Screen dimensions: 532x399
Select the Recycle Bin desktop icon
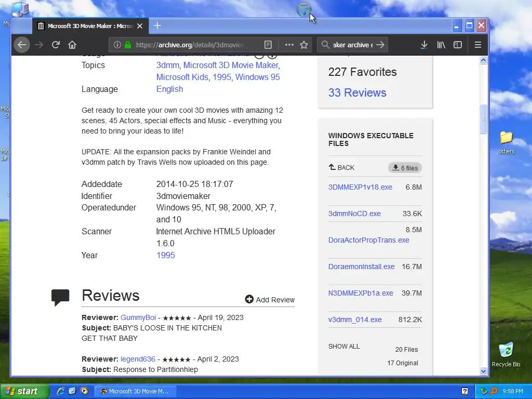tap(506, 355)
